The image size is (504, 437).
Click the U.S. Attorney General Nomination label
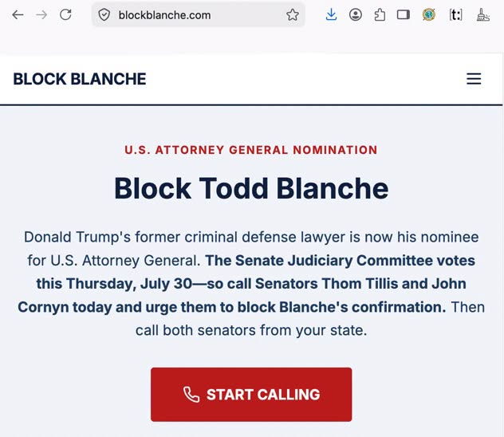(251, 150)
